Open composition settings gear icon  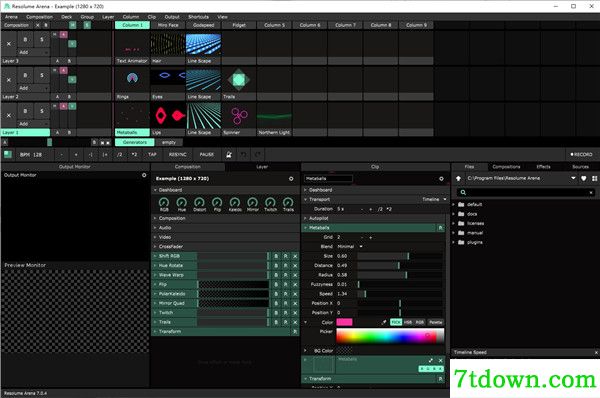point(291,179)
